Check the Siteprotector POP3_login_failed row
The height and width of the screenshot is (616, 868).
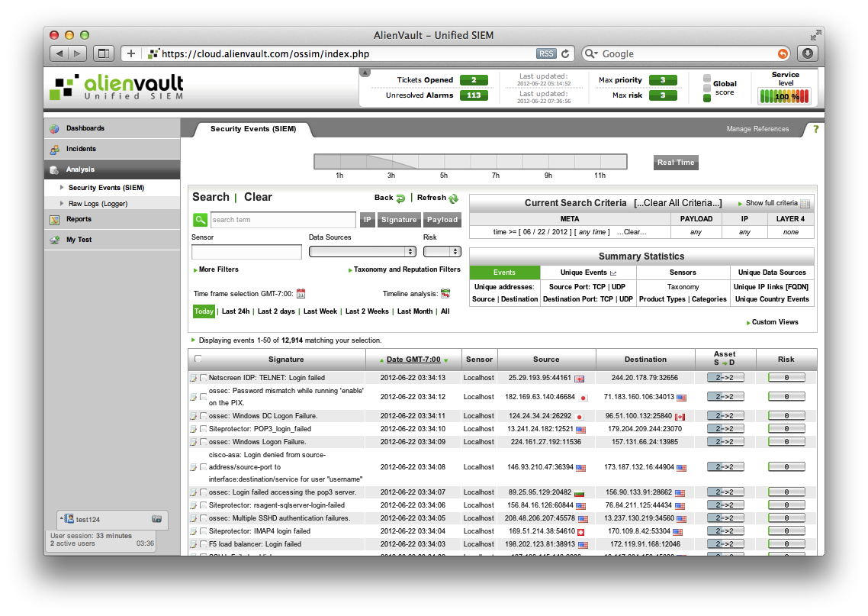(203, 429)
